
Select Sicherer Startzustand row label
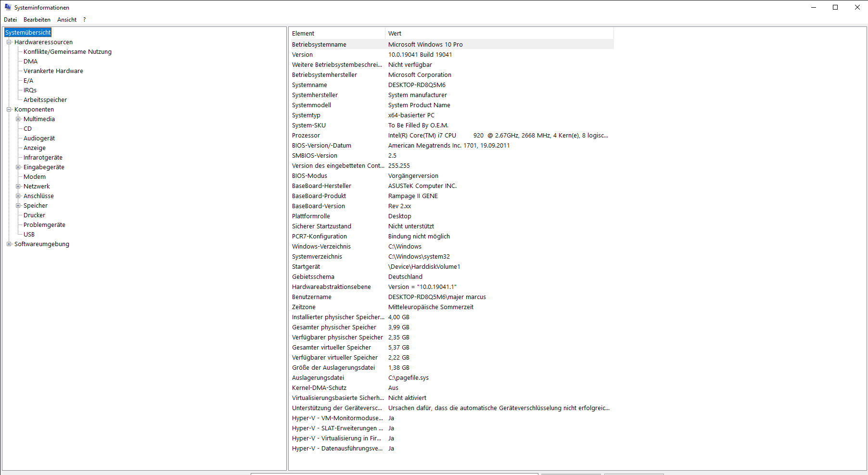[321, 226]
